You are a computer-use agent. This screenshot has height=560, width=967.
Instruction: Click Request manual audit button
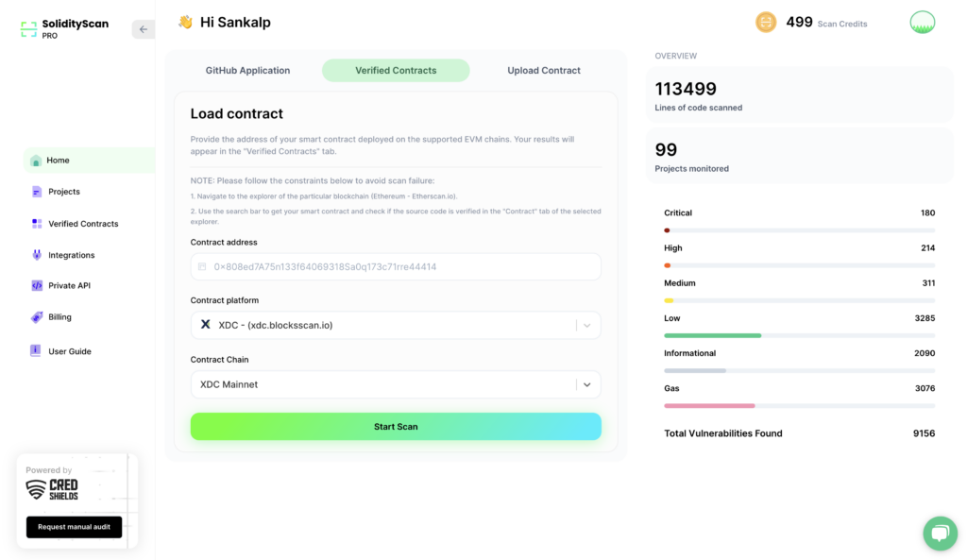tap(74, 527)
